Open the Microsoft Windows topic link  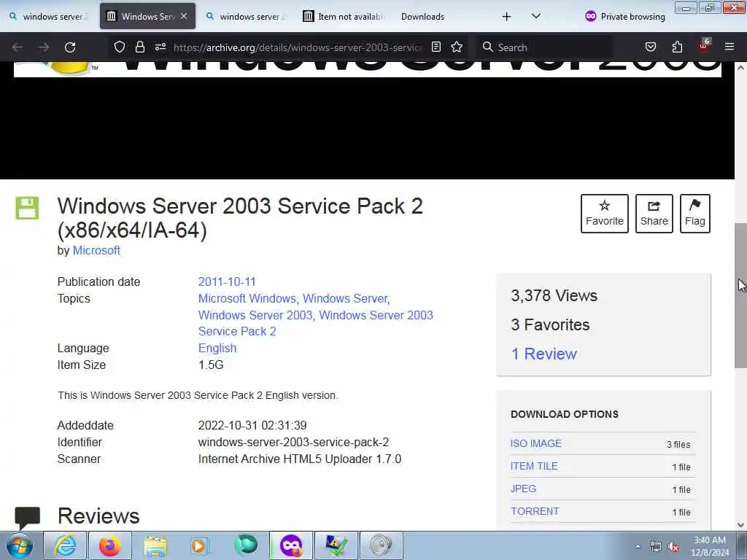point(248,298)
